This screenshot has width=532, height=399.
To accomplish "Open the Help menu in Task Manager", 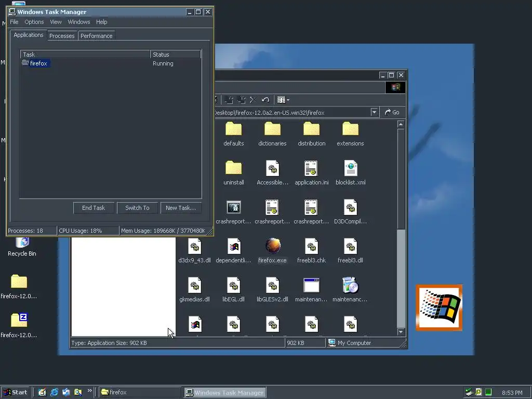I will (101, 22).
